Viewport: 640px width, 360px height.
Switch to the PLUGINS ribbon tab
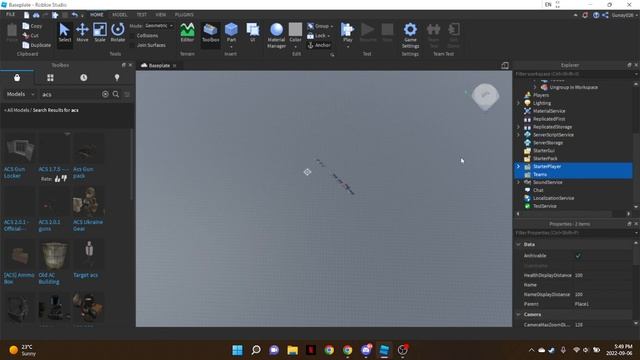184,15
